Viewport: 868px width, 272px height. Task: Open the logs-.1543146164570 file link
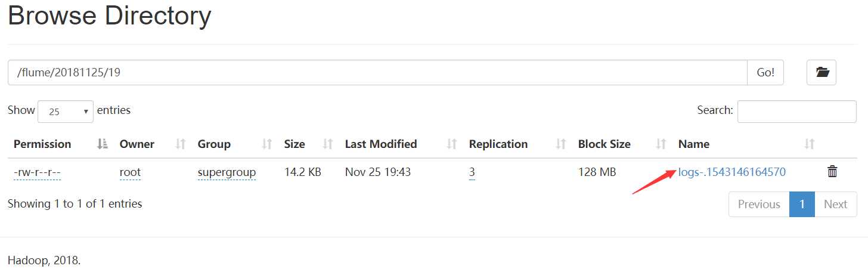(x=732, y=172)
